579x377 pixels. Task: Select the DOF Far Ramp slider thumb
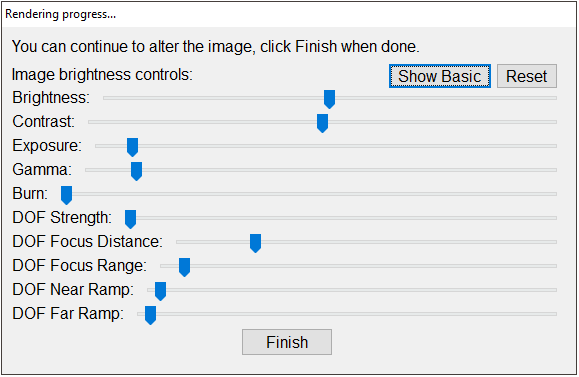click(x=150, y=315)
